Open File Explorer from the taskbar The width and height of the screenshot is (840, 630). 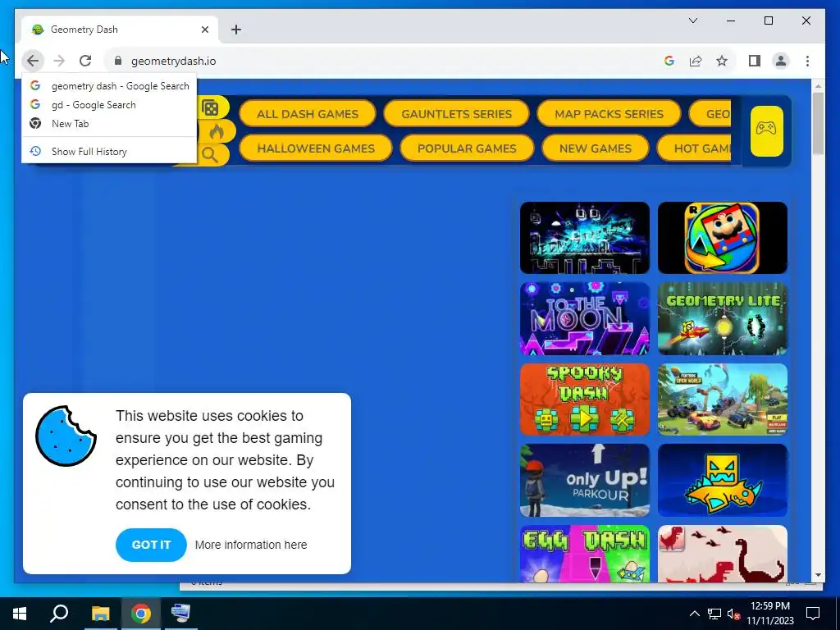click(100, 614)
